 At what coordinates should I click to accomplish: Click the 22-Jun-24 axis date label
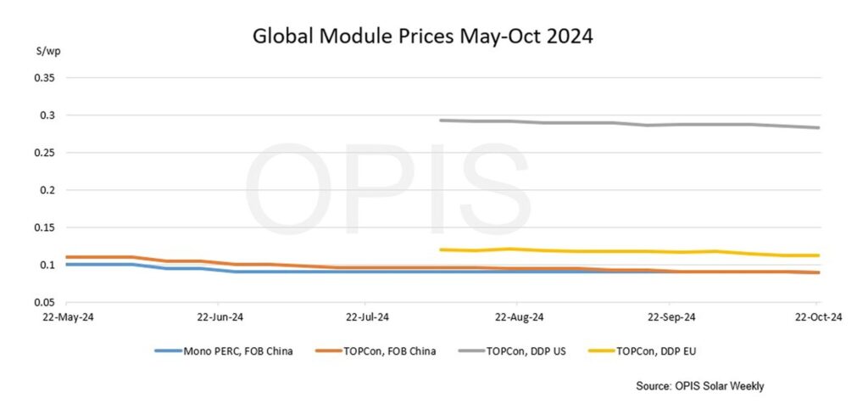coord(220,317)
